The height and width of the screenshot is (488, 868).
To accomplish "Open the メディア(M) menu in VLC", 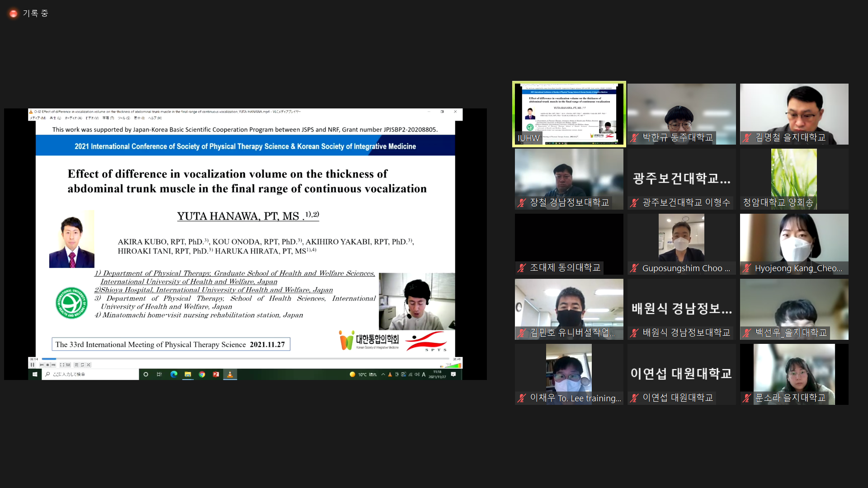I will pyautogui.click(x=37, y=118).
